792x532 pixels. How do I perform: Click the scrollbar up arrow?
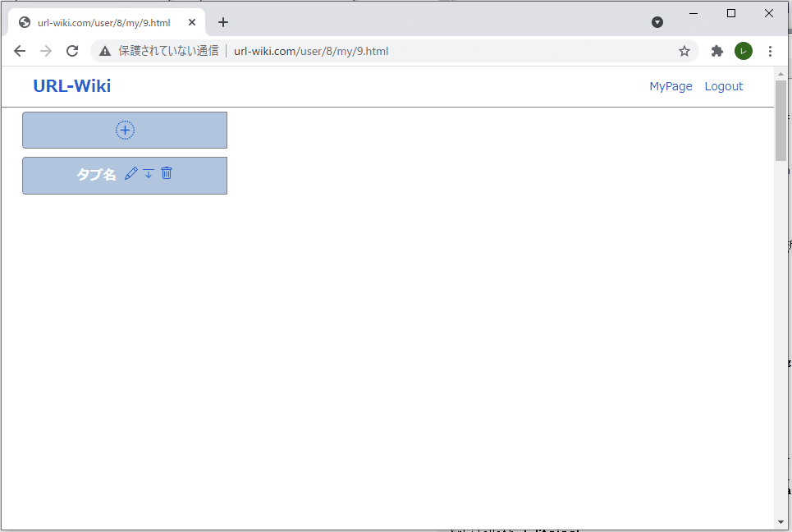coord(781,74)
